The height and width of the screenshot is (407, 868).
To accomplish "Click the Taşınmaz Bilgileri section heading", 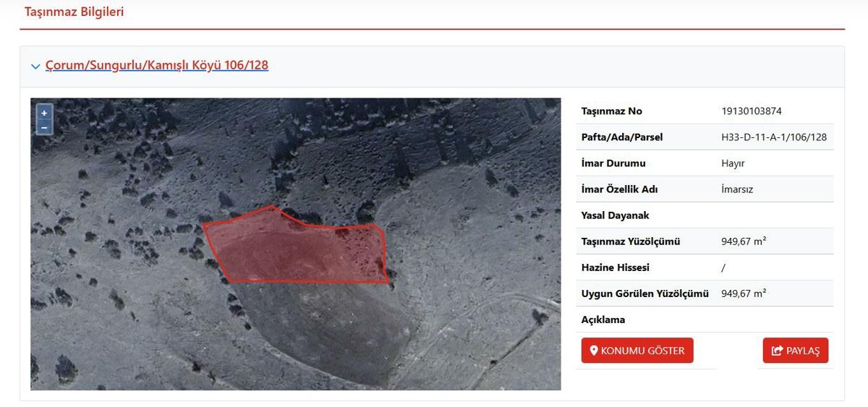I will [x=75, y=12].
